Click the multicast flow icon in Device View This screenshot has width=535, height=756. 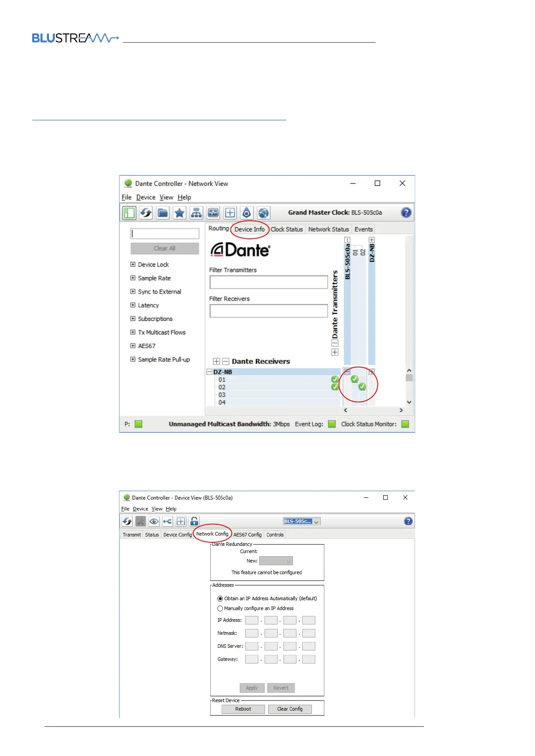pyautogui.click(x=168, y=521)
